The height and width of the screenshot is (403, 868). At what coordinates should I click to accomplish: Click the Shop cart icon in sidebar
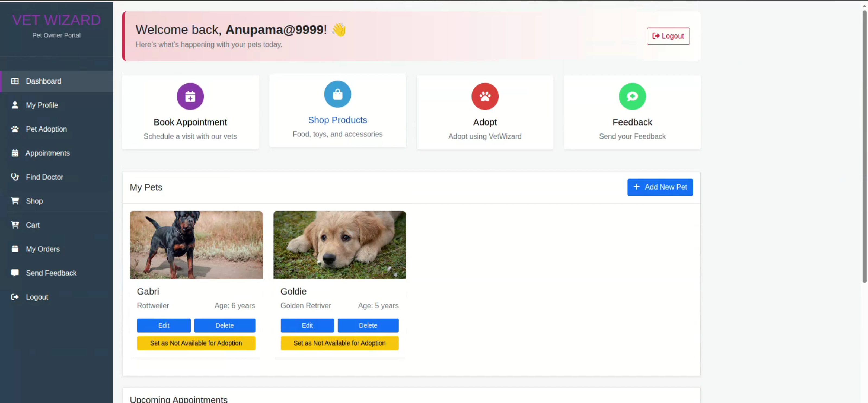[15, 201]
